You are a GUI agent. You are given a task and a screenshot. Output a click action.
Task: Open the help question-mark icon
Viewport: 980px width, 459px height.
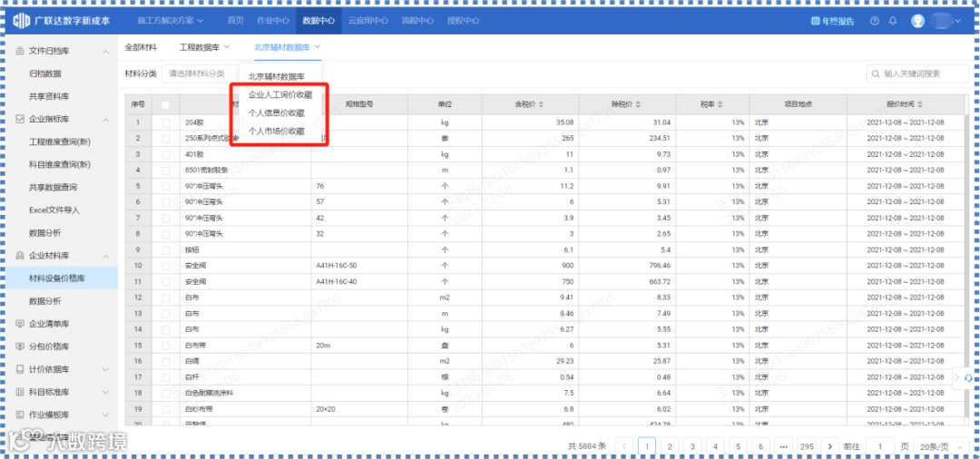pyautogui.click(x=875, y=21)
